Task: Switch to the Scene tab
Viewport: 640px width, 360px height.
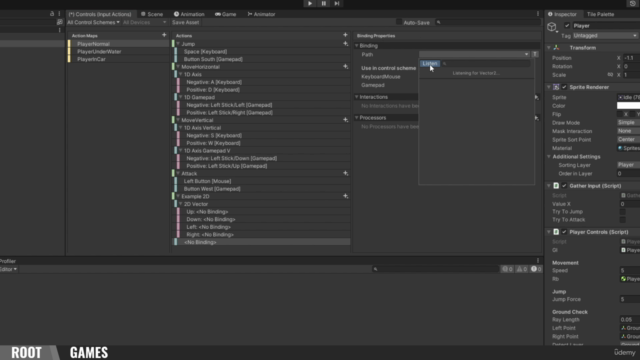Action: tap(152, 14)
